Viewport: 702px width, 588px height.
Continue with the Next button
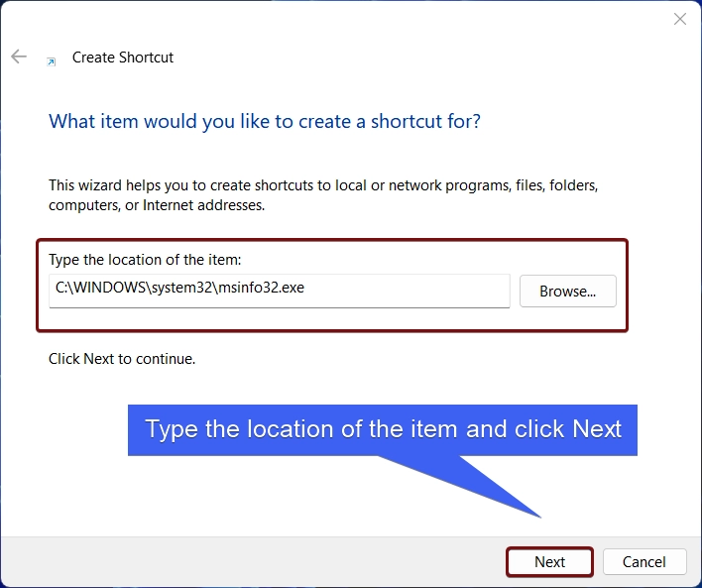549,561
